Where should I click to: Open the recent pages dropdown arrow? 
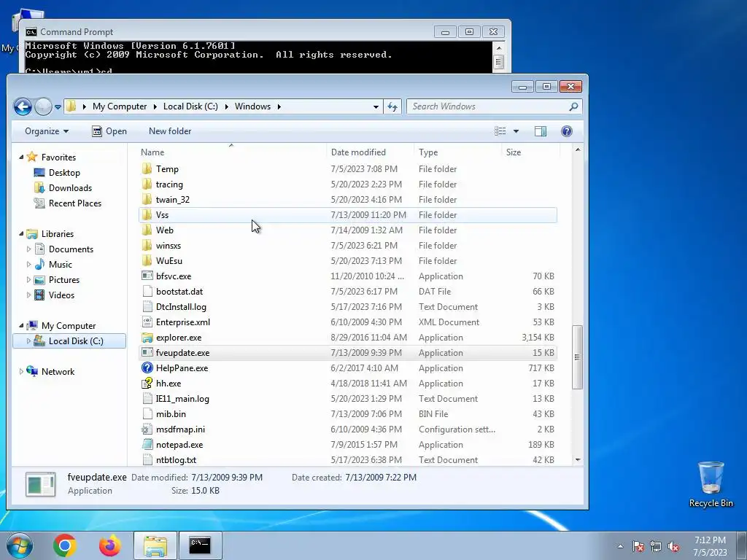coord(58,107)
